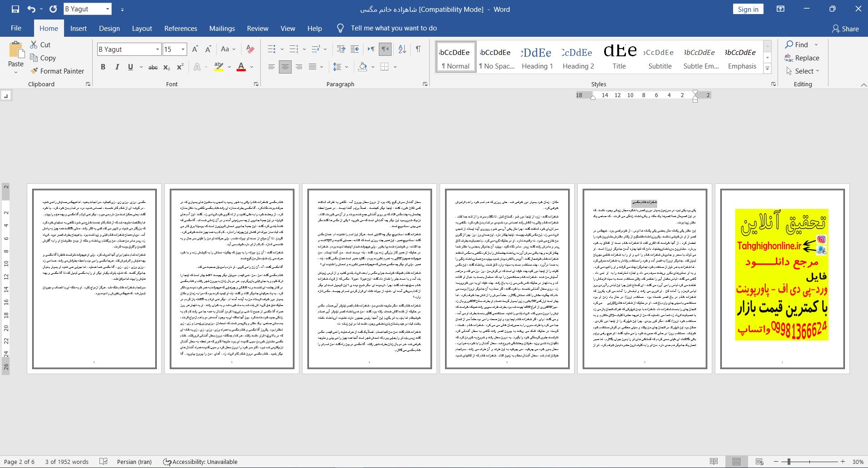Increase font size with grow font icon
Image resolution: width=868 pixels, height=468 pixels.
pyautogui.click(x=195, y=49)
